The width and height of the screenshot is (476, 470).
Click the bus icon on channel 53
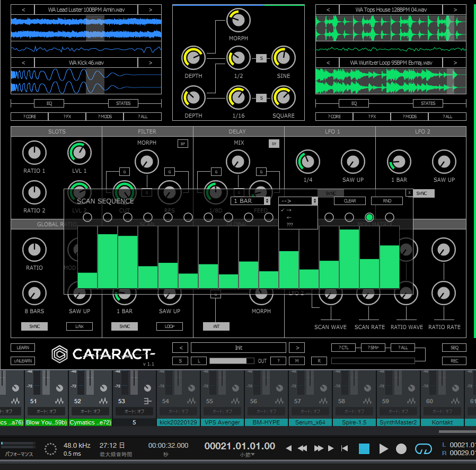pos(147,401)
